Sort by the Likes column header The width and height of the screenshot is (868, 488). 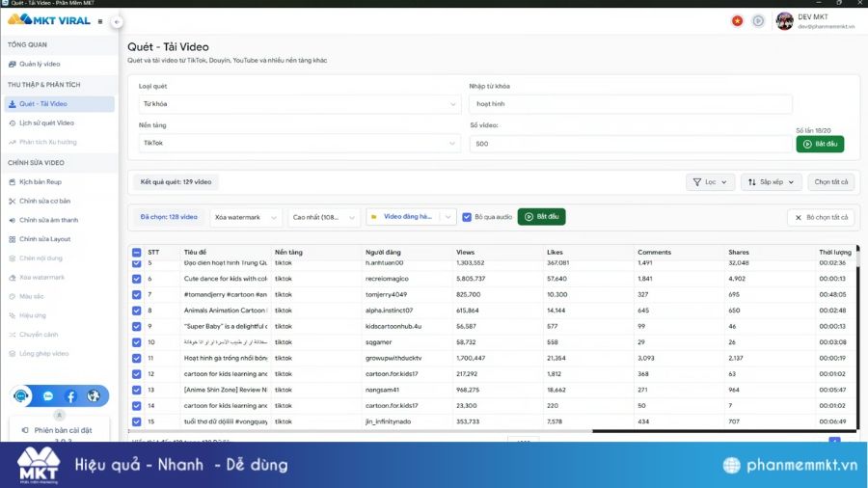555,253
